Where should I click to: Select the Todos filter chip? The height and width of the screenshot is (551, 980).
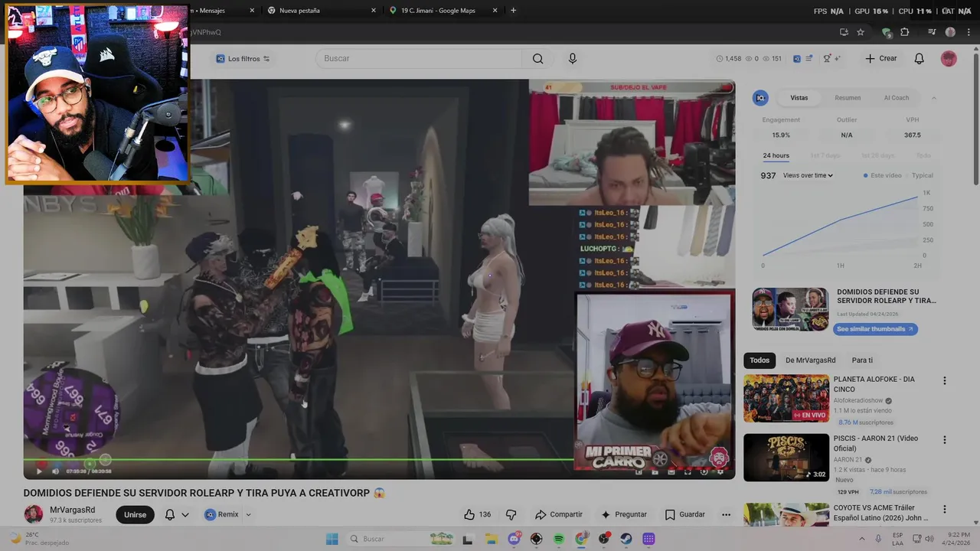coord(759,360)
